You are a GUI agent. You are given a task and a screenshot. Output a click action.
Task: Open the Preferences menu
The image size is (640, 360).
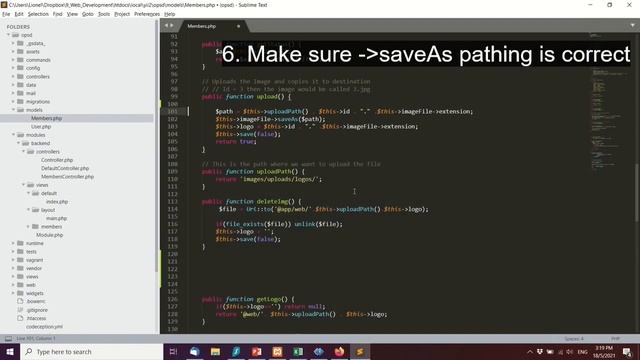pos(147,14)
